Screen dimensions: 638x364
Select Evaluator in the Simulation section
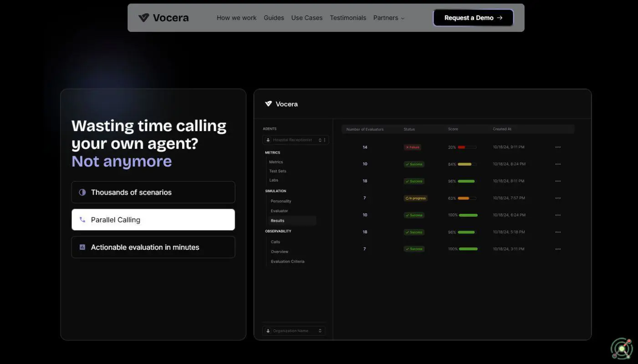tap(279, 211)
